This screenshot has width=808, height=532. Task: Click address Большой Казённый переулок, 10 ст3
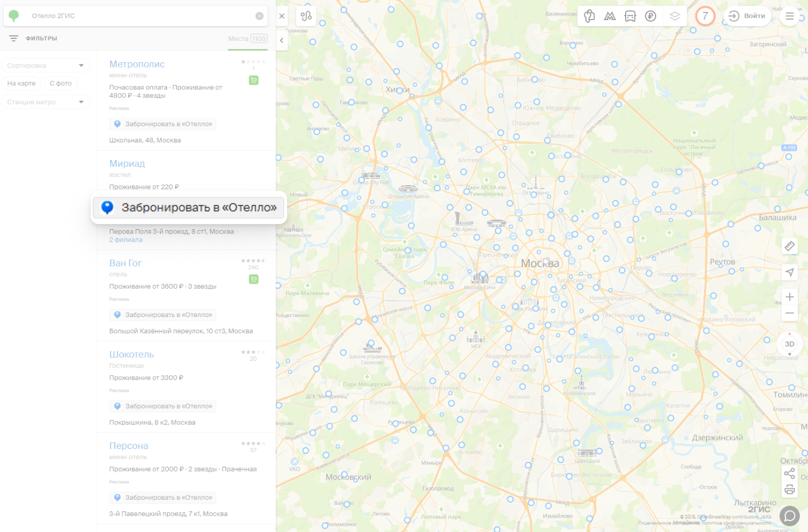point(181,331)
